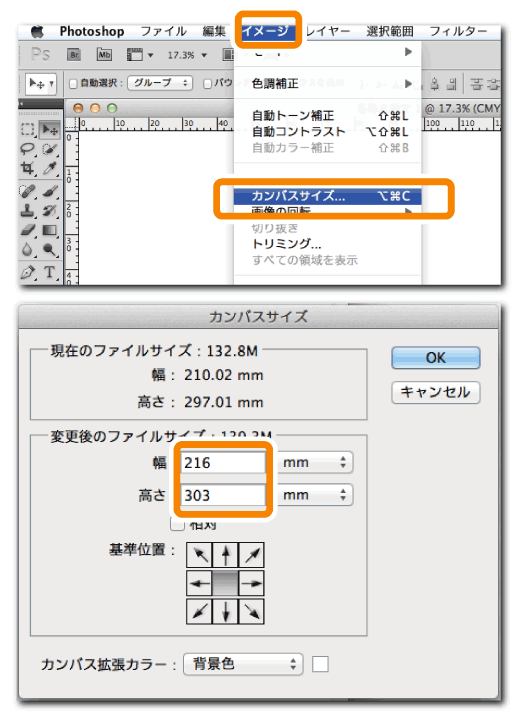Set anchor to bottom-left arrow
This screenshot has width=525, height=722.
199,611
